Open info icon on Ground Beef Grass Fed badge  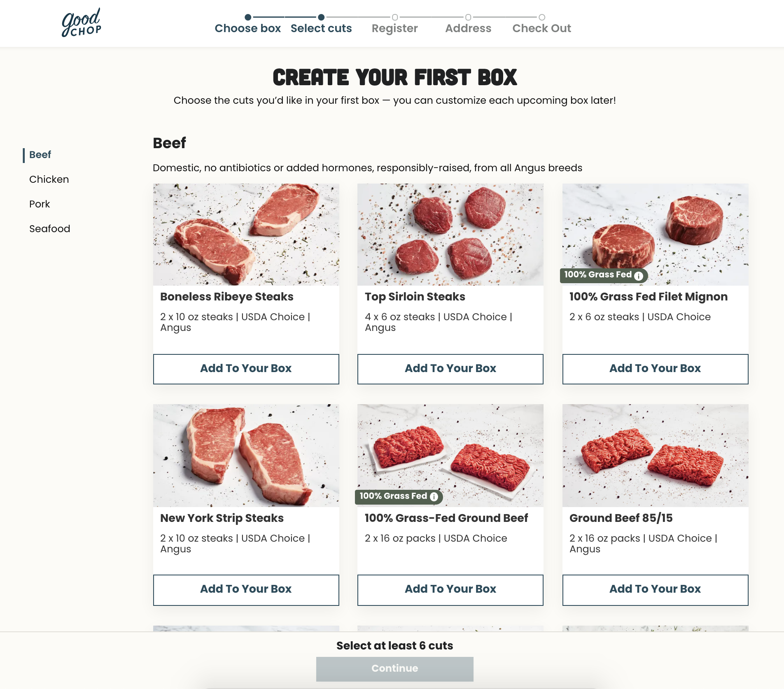pyautogui.click(x=434, y=497)
